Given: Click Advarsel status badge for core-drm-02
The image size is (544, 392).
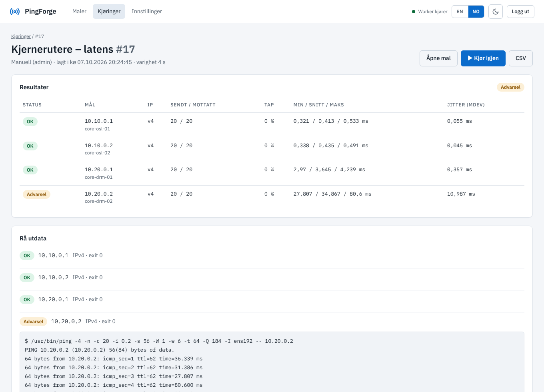Looking at the screenshot, I should click(x=36, y=194).
